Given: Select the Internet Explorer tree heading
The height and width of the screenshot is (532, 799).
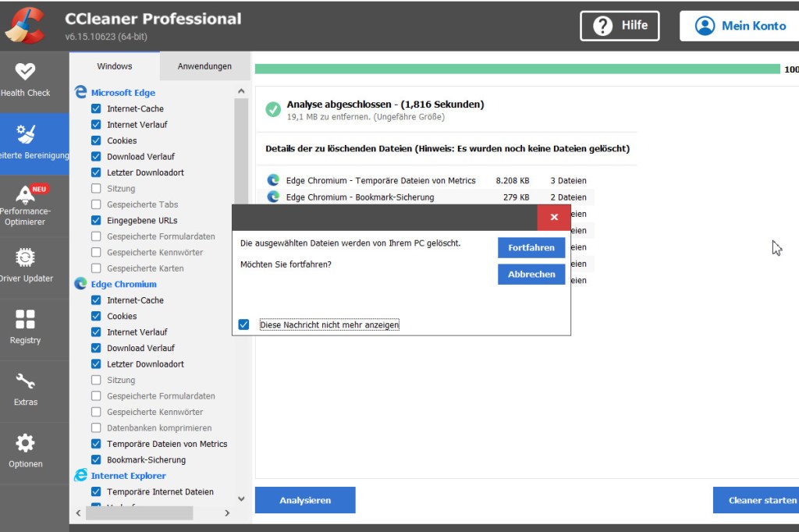Looking at the screenshot, I should pyautogui.click(x=129, y=476).
